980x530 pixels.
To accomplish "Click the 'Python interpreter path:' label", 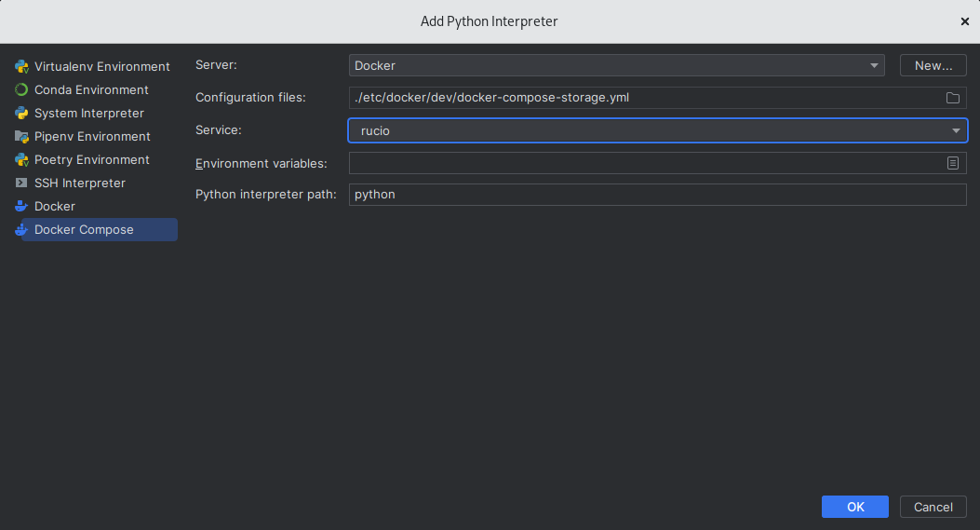I will point(265,195).
